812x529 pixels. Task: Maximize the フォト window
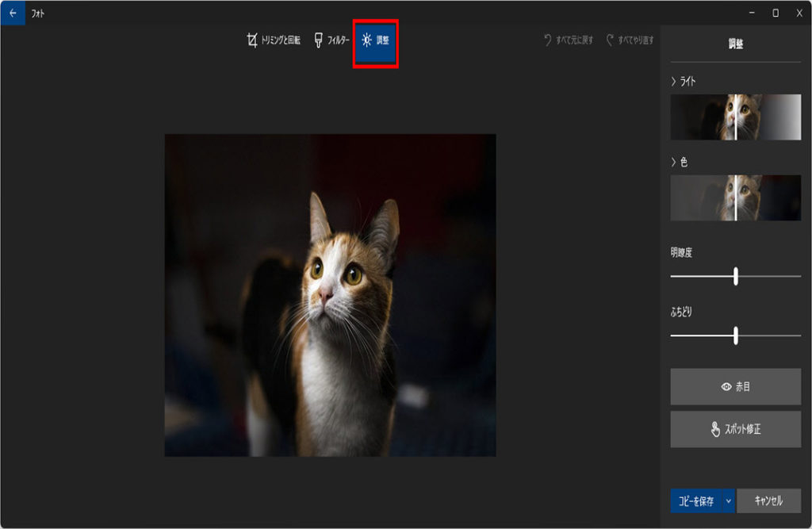click(x=775, y=13)
